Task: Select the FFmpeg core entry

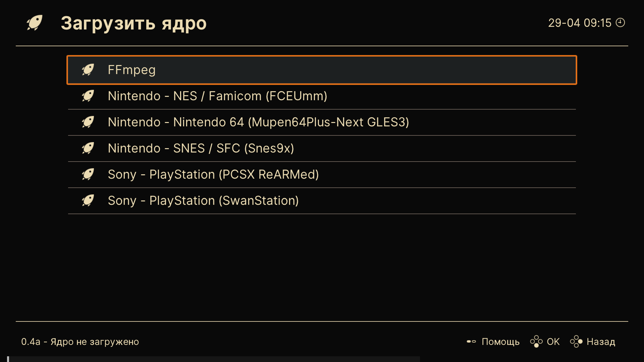Action: 322,70
